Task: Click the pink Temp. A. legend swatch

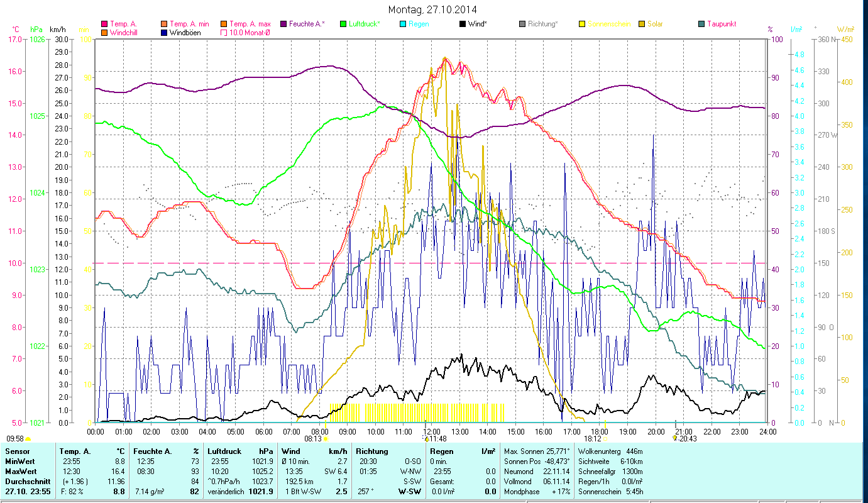Action: [104, 25]
